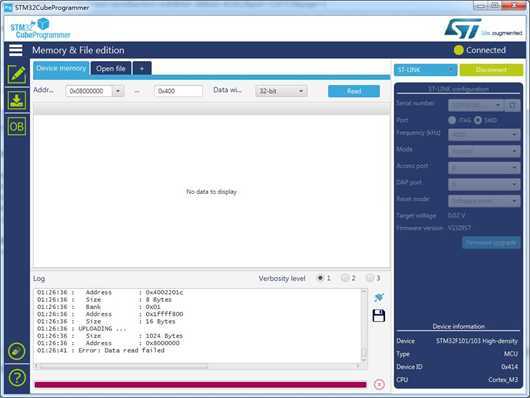Select verbosity level 3
The width and height of the screenshot is (530, 398).
[370, 278]
